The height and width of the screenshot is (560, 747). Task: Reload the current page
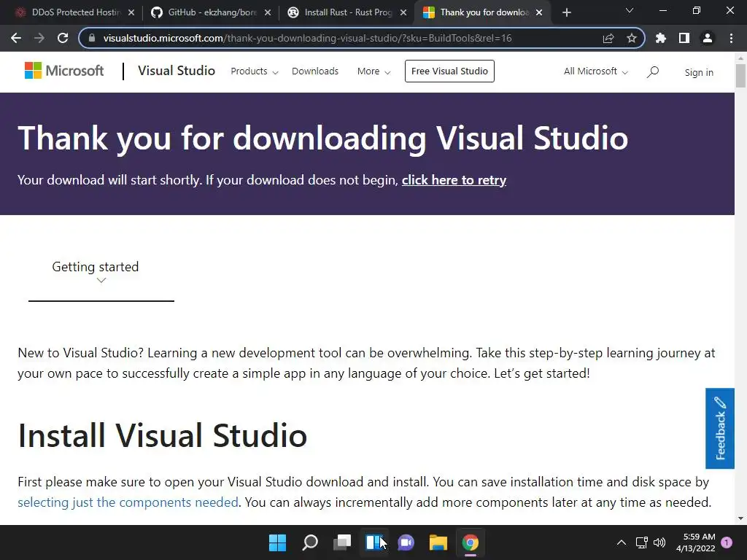tap(63, 38)
